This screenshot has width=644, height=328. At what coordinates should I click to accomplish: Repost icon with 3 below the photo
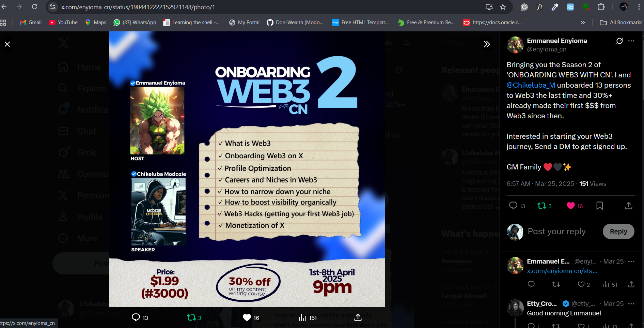click(x=194, y=317)
